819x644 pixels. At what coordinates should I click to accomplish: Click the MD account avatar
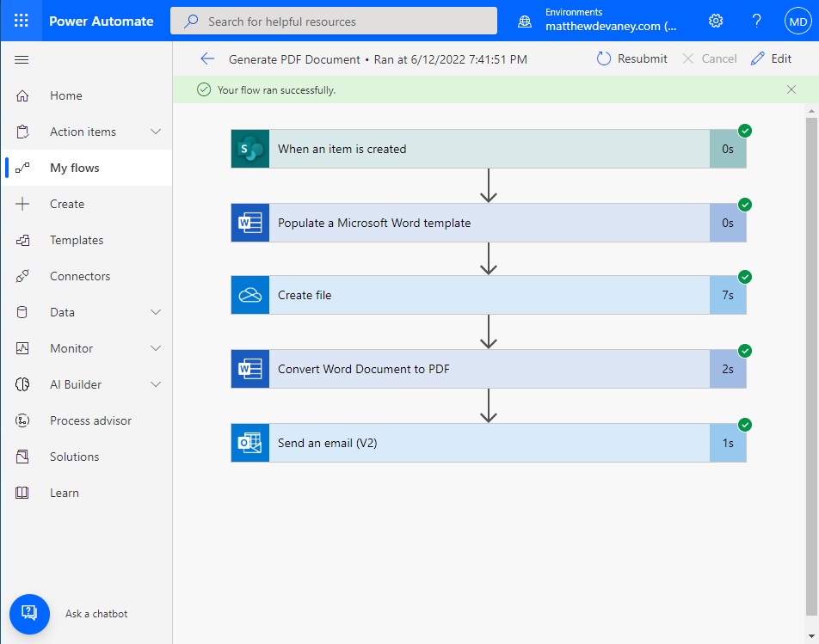[x=797, y=21]
